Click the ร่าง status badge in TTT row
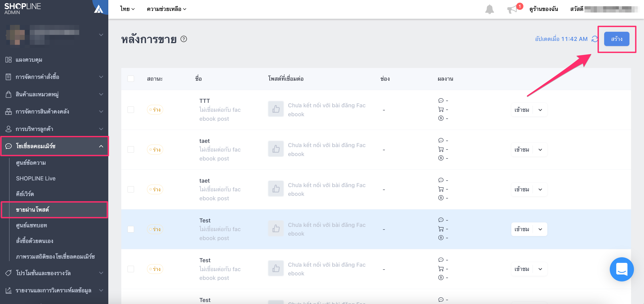Screen dimensions: 644x304 (x=155, y=110)
